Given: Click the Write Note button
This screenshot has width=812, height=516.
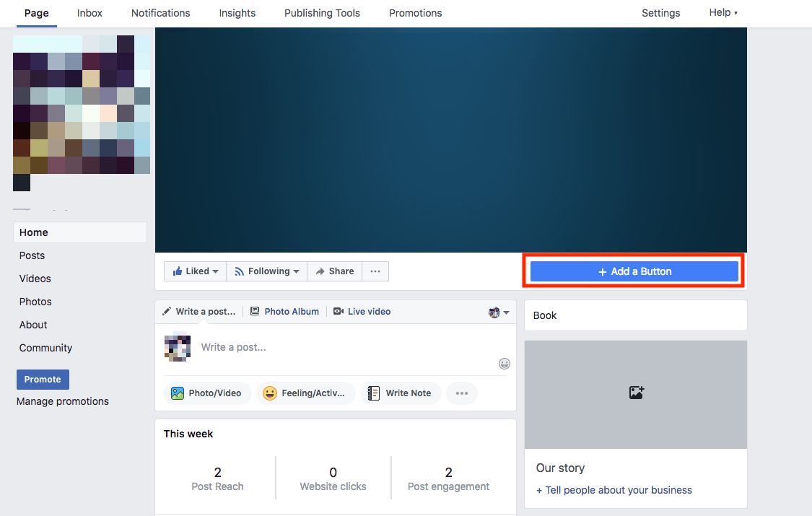Looking at the screenshot, I should [401, 393].
